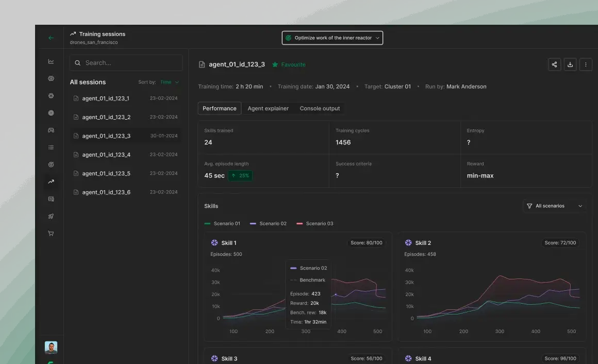The image size is (598, 364).
Task: Click the All sessions heading
Action: click(88, 82)
